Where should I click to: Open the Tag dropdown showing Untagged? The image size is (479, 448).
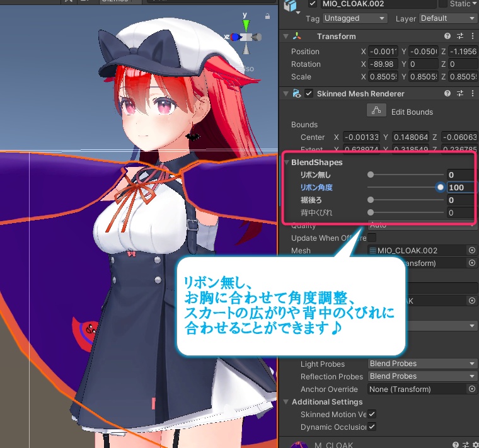click(355, 18)
